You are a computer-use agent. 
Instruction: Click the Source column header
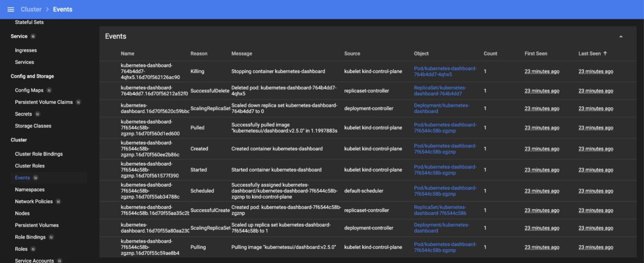tap(352, 54)
